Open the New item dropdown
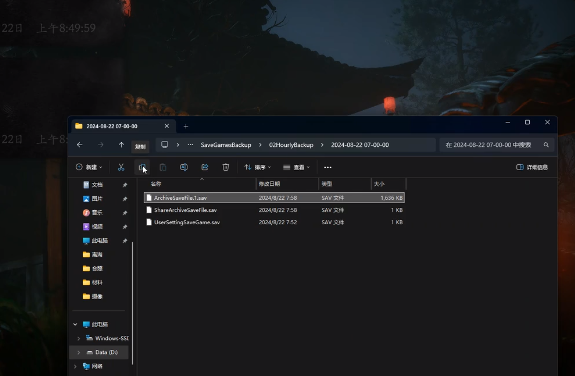Image resolution: width=575 pixels, height=376 pixels. [89, 167]
